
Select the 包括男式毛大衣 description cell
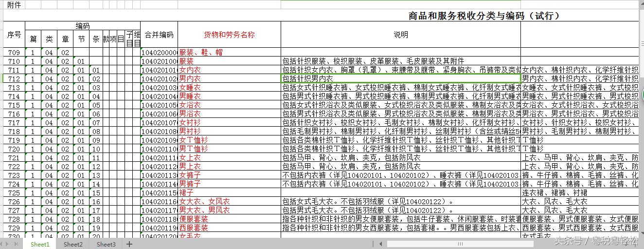tap(401, 210)
